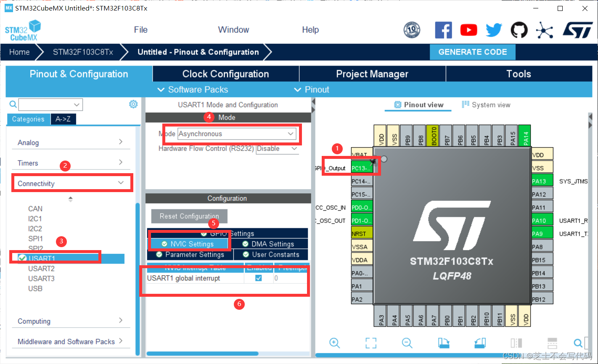This screenshot has height=364, width=598.
Task: Zoom in on the pinout view
Action: (335, 343)
